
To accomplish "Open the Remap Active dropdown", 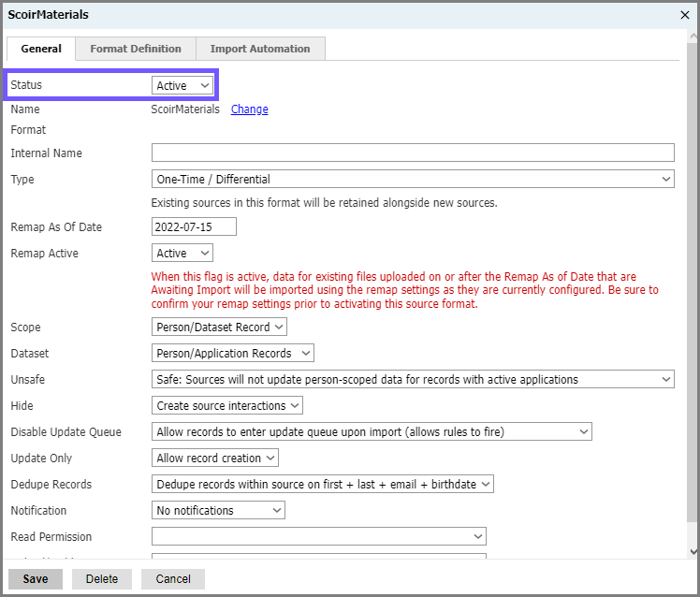I will 182,254.
